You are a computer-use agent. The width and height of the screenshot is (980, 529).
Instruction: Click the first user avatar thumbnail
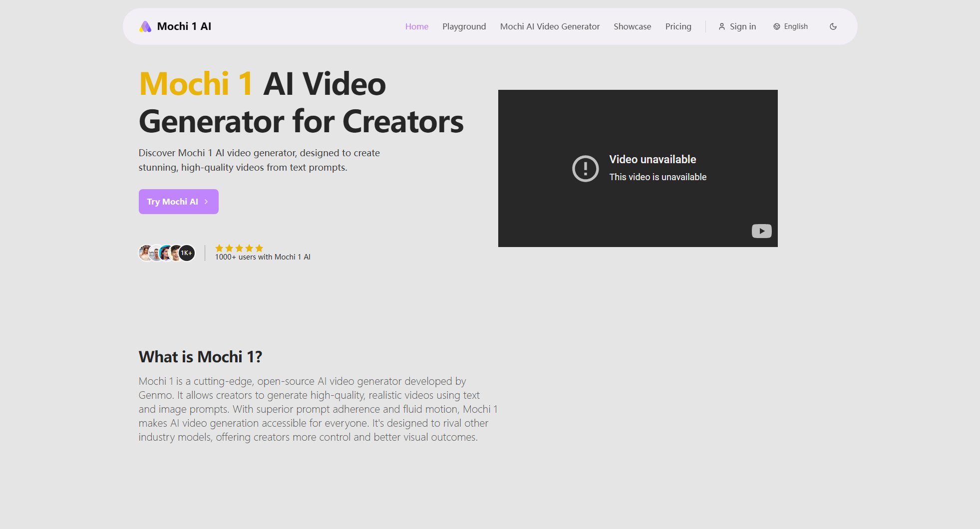coord(146,253)
